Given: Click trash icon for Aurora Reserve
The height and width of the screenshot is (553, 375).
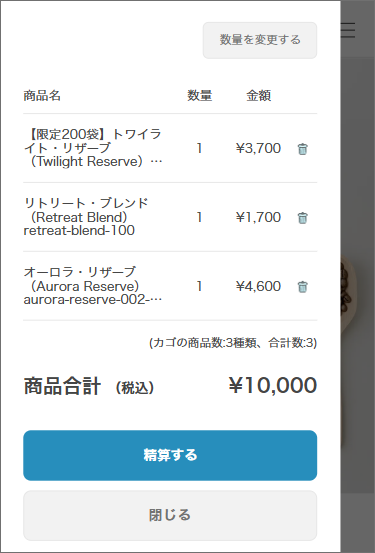Looking at the screenshot, I should point(302,286).
